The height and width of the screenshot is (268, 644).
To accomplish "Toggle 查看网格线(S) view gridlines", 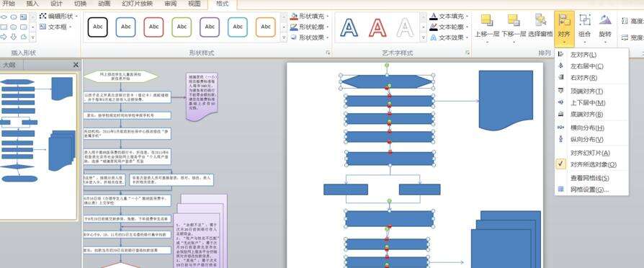I will (590, 178).
